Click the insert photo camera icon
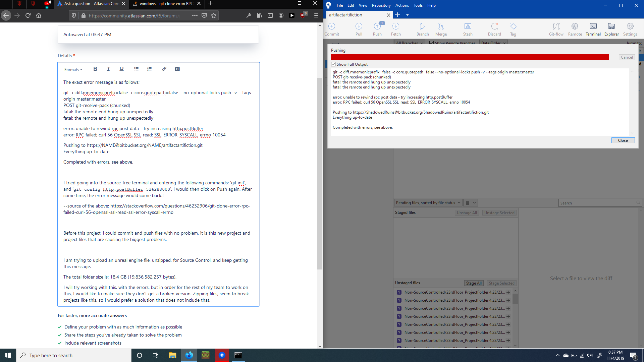This screenshot has height=362, width=644. point(177,69)
